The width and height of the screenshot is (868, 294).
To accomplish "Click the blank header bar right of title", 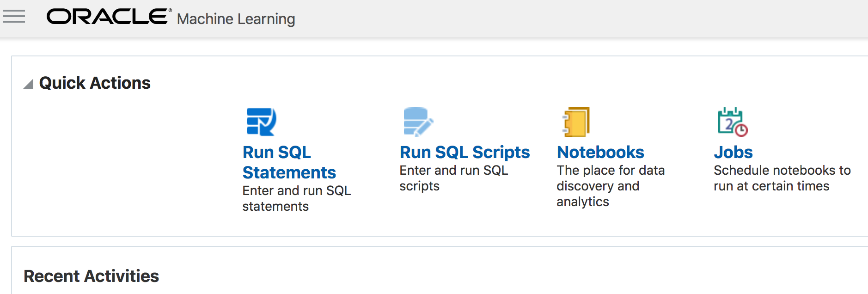I will pos(578,18).
